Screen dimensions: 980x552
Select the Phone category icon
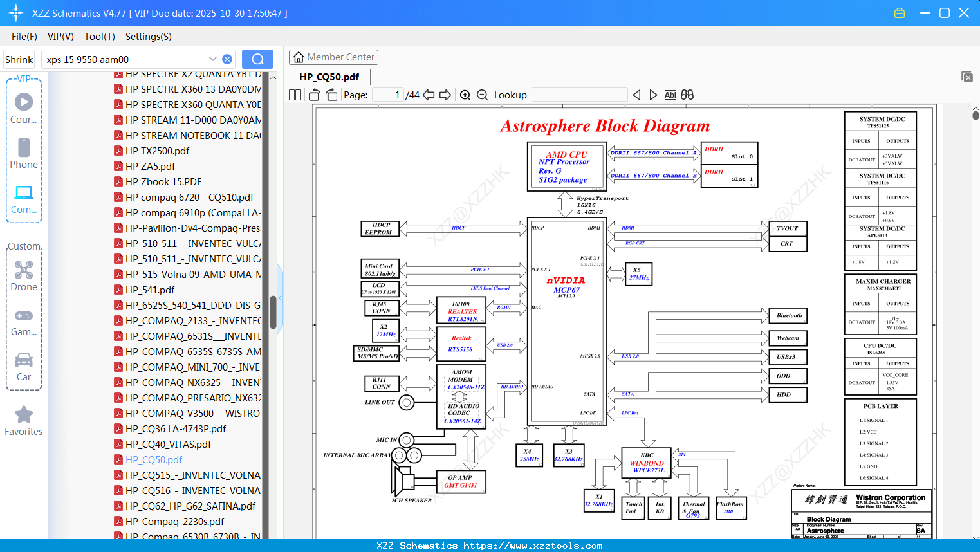coord(24,147)
